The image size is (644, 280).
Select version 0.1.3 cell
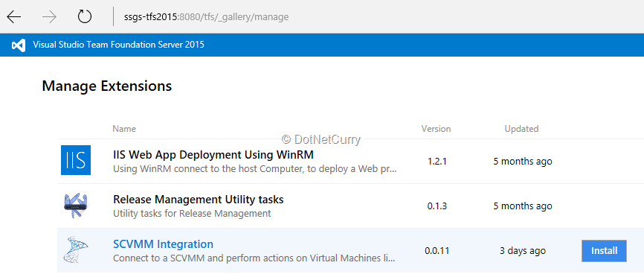437,206
